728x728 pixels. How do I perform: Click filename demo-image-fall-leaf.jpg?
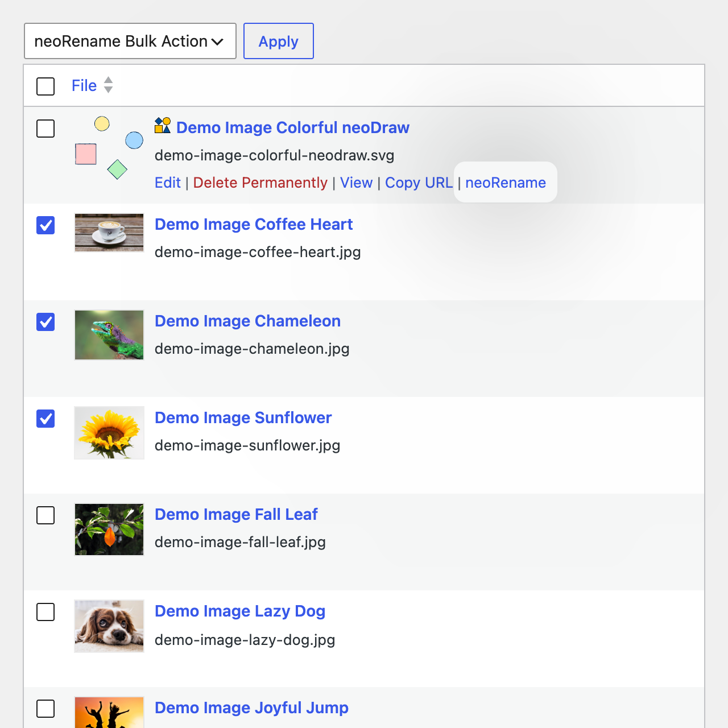(240, 542)
